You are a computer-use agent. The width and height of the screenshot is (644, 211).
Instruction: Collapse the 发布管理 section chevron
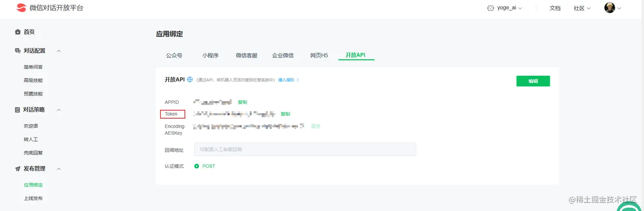(x=59, y=169)
